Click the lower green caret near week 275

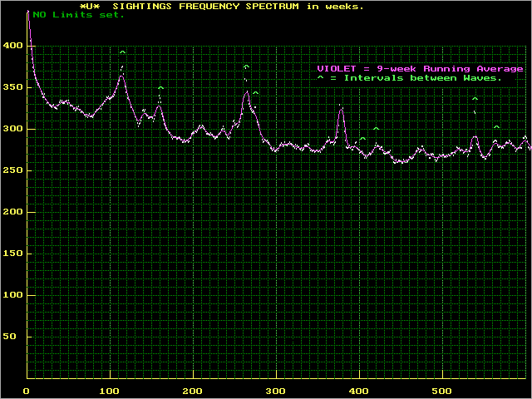(255, 93)
